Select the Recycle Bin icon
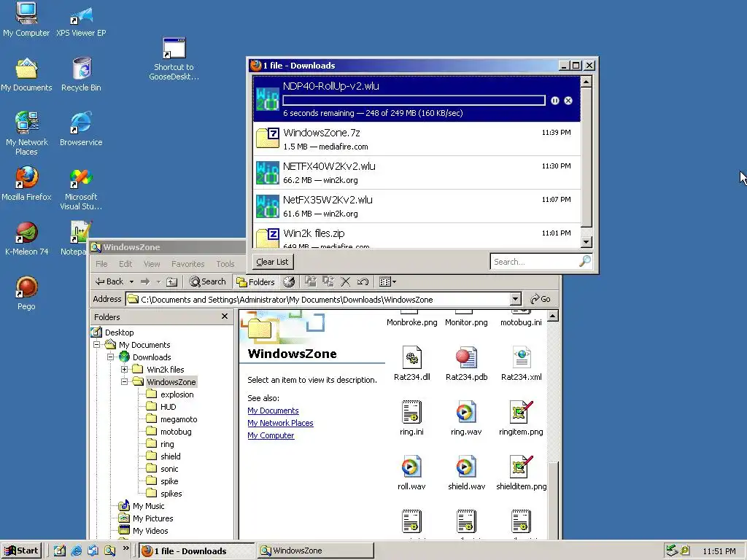 (x=82, y=74)
